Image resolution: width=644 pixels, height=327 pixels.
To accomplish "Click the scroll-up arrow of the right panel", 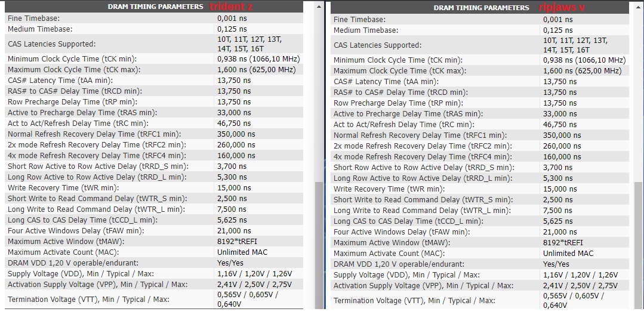I will point(638,7).
